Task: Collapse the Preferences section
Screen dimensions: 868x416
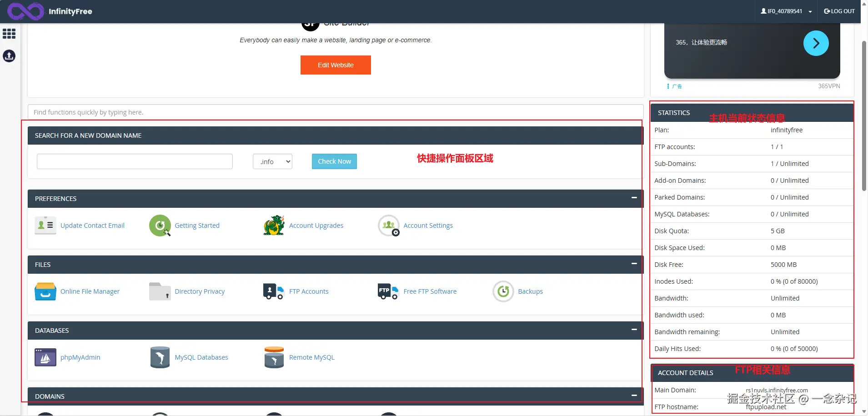Action: pyautogui.click(x=634, y=198)
